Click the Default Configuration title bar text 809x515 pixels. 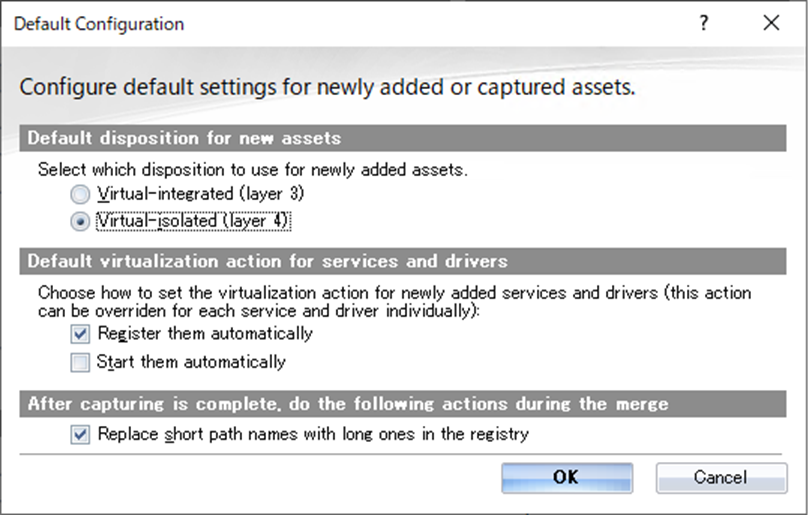(99, 23)
